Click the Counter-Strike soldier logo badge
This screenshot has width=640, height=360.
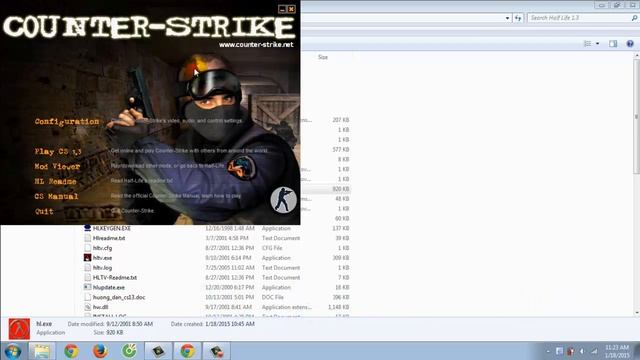tap(283, 200)
